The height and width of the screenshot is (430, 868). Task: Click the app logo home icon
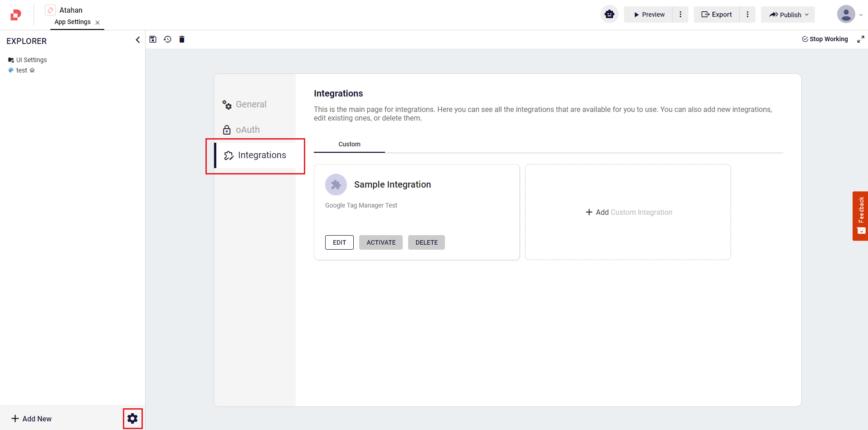point(16,15)
